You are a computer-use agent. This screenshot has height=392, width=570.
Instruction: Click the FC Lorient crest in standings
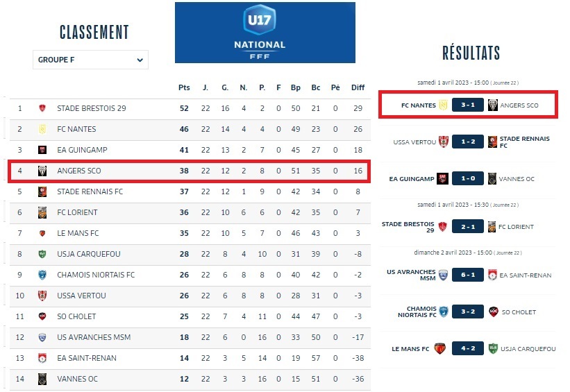[x=42, y=212]
